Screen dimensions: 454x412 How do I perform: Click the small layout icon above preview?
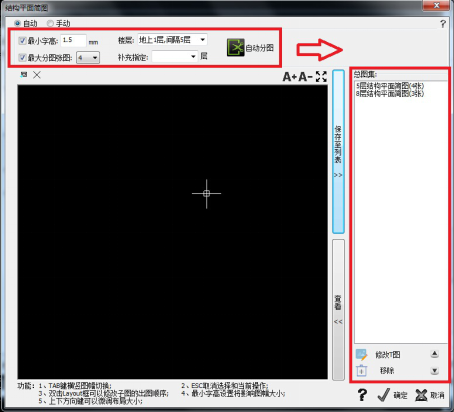[x=23, y=75]
